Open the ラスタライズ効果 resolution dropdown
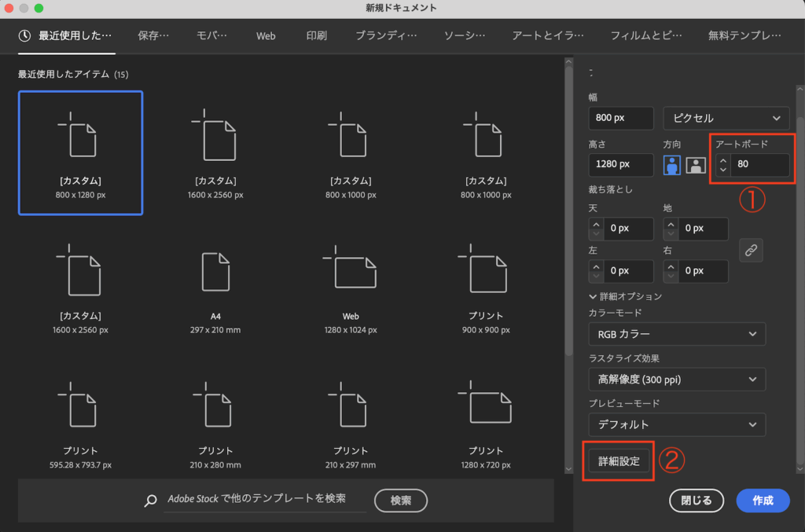The height and width of the screenshot is (532, 805). click(676, 380)
